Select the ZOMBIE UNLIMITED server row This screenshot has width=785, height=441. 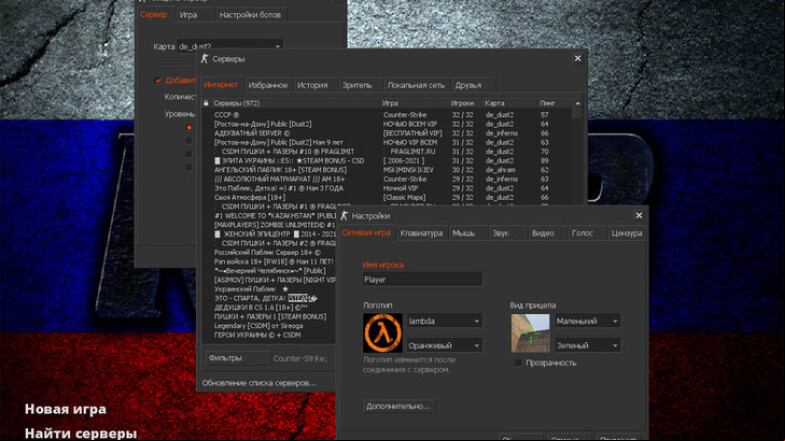(269, 225)
